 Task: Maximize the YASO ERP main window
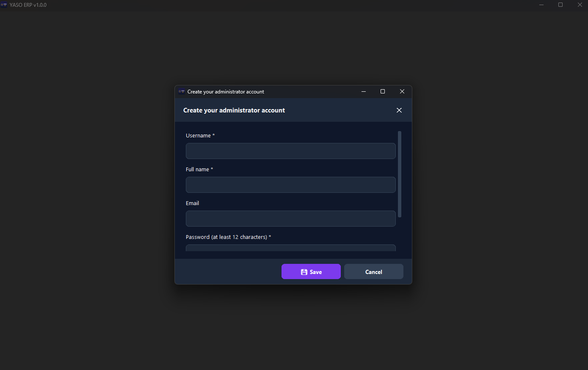pos(560,5)
